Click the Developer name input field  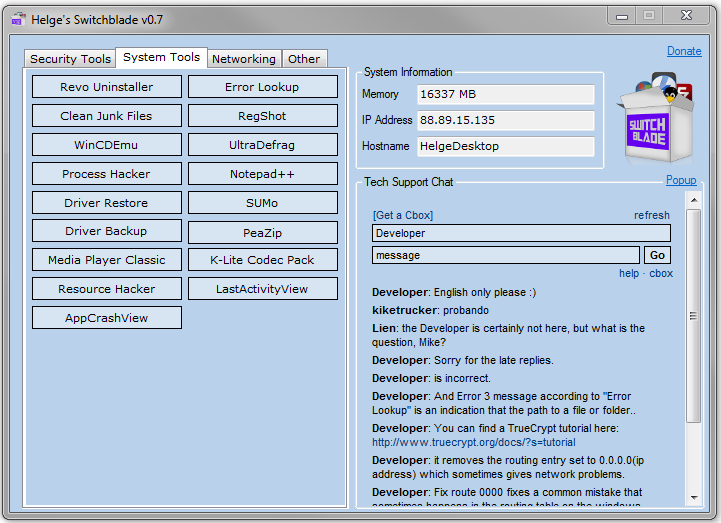click(521, 233)
